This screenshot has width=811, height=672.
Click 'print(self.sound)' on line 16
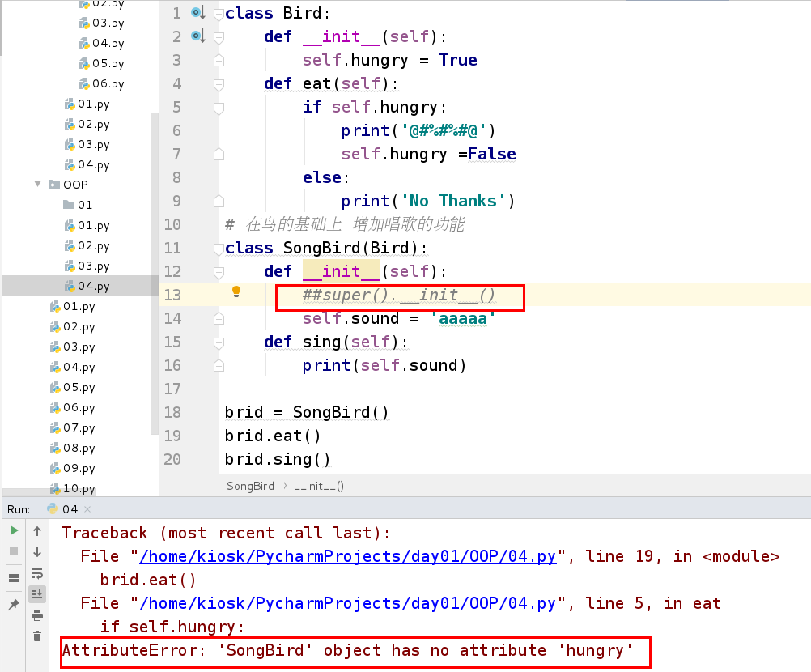[384, 366]
